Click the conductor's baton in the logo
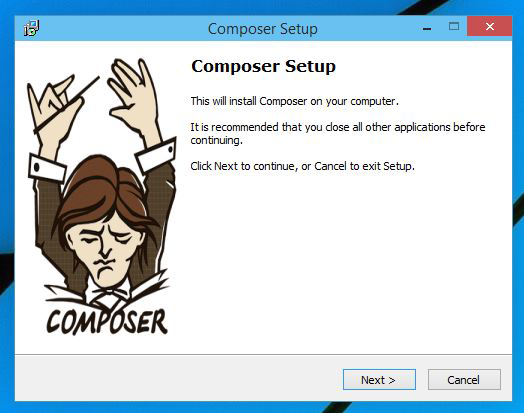This screenshot has width=524, height=413. pos(67,105)
